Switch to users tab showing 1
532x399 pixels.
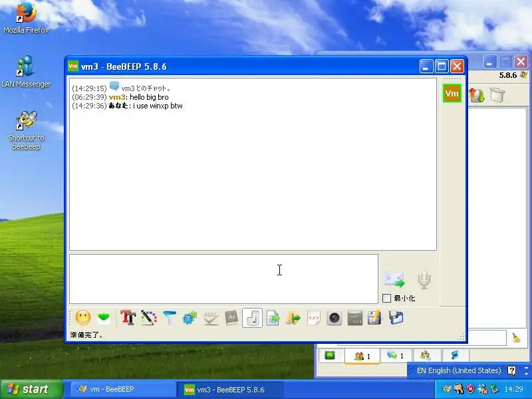[362, 356]
